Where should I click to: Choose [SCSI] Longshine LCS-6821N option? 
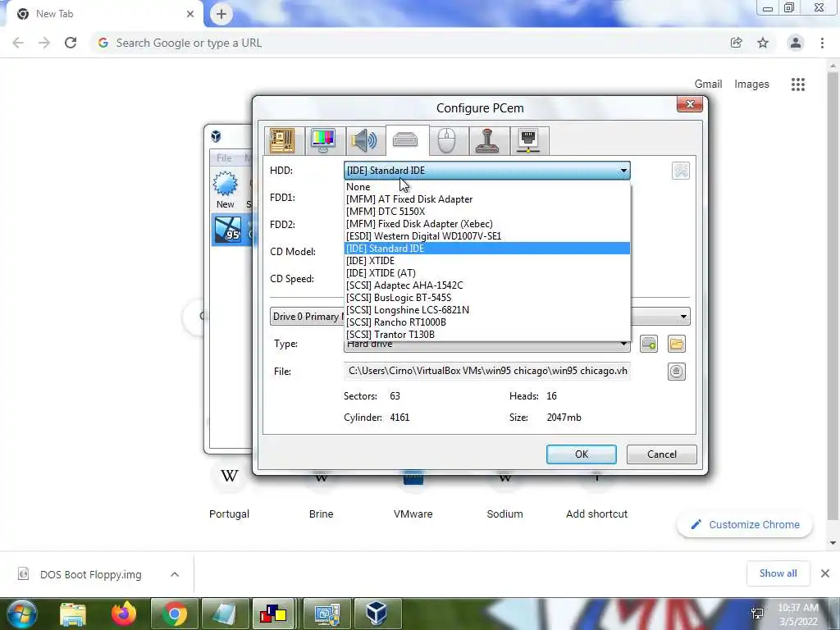pos(487,310)
